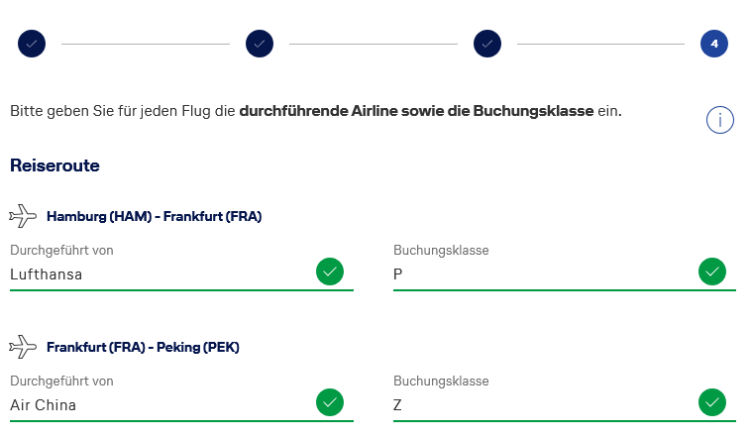Viewport: 750px width, 437px height.
Task: Click the first completed step circle
Action: [x=31, y=44]
